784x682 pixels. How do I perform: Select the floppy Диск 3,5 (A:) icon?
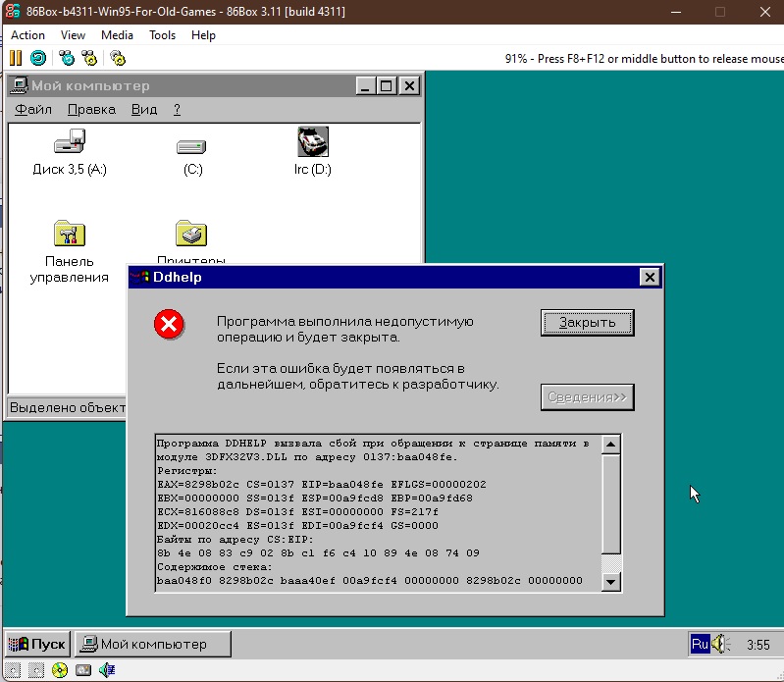coord(70,141)
